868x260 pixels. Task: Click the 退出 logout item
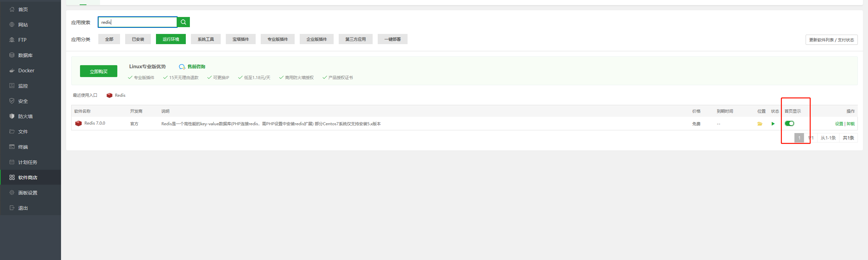(31, 208)
